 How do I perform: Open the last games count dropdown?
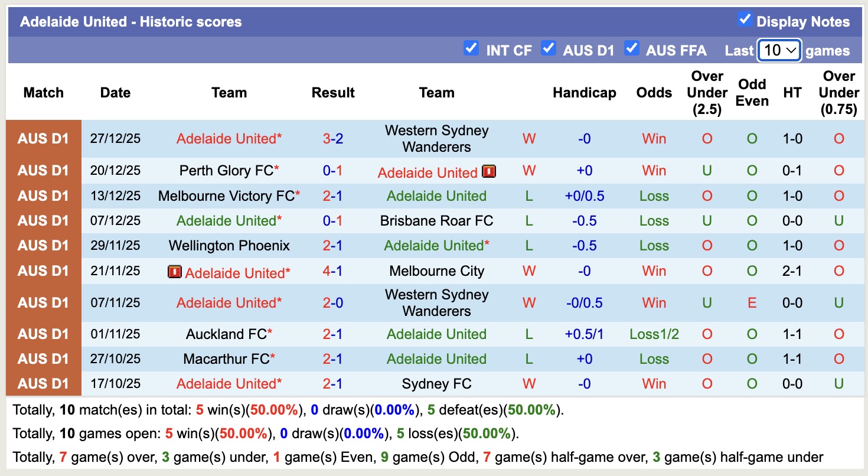tap(779, 50)
